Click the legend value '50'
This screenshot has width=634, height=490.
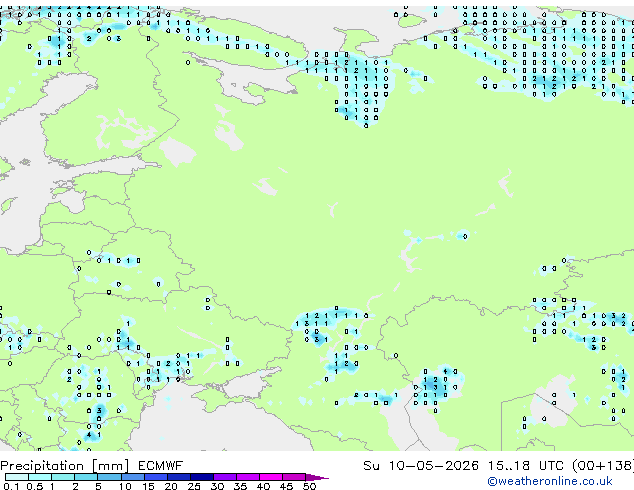point(309,486)
